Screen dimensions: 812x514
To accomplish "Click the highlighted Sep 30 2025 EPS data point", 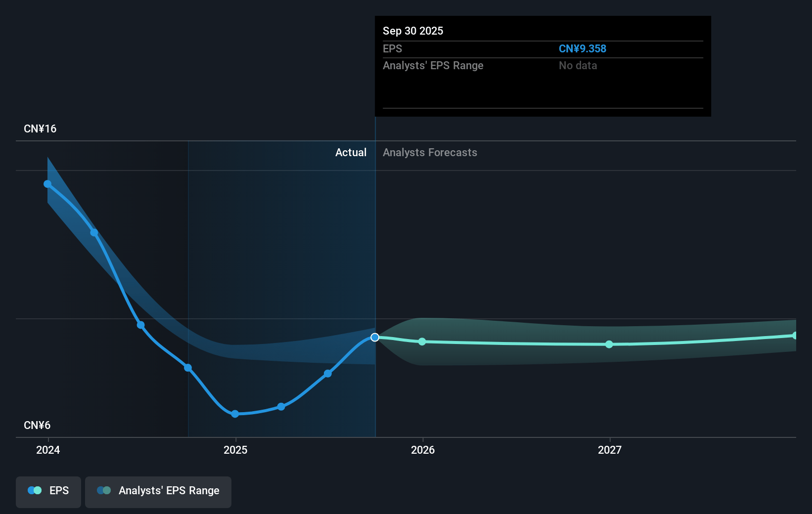I will [375, 337].
